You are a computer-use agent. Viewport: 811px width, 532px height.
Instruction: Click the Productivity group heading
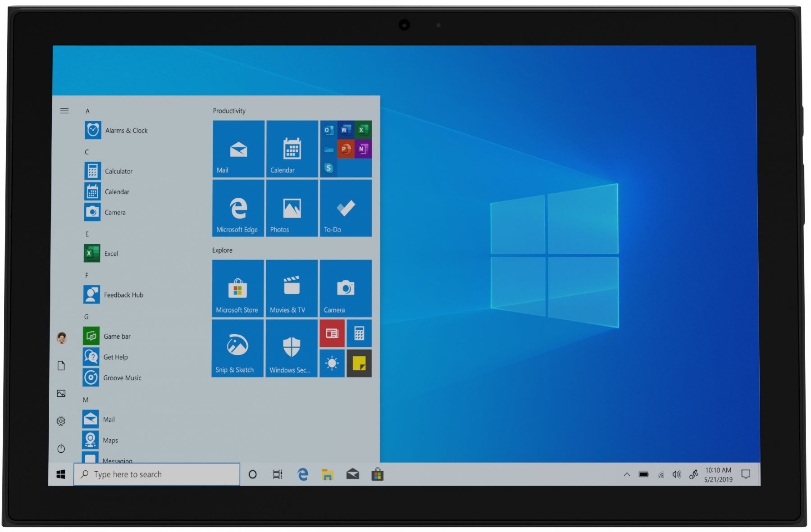point(229,111)
